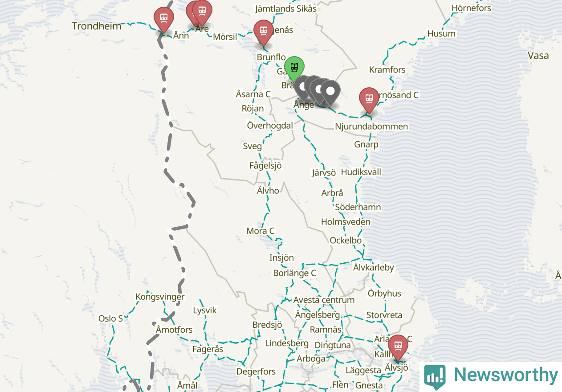
Task: Click the Söderhamn station label
Action: coord(358,207)
